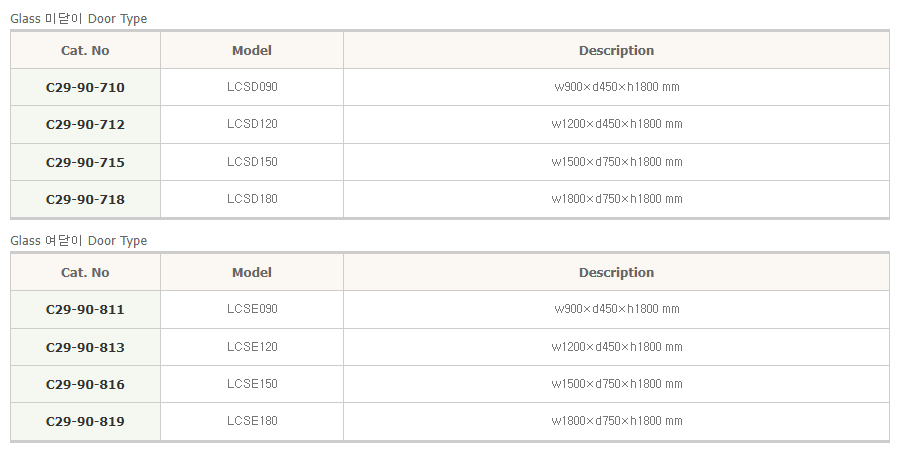Click catalog number C29-90-813
This screenshot has width=904, height=449.
[x=85, y=348]
